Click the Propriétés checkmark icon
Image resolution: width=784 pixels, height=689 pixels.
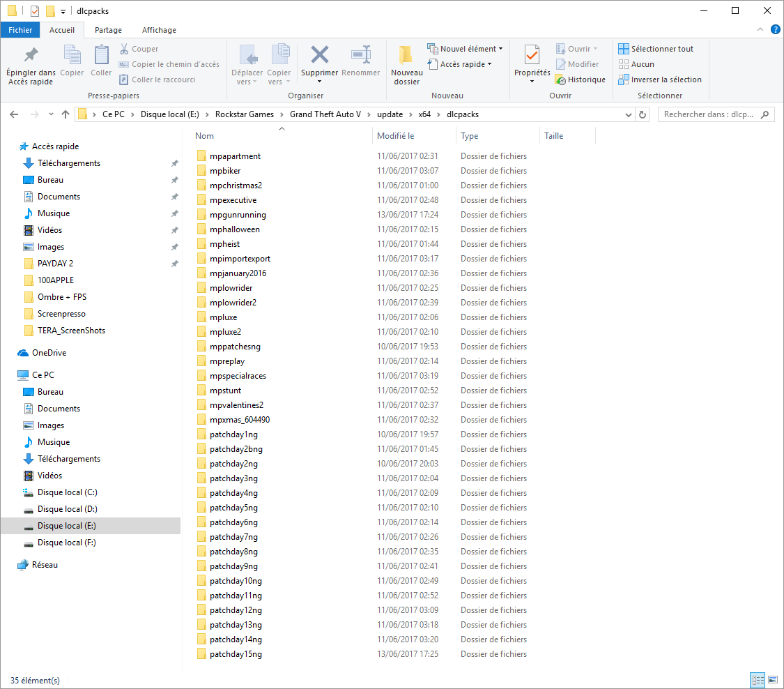pyautogui.click(x=532, y=54)
